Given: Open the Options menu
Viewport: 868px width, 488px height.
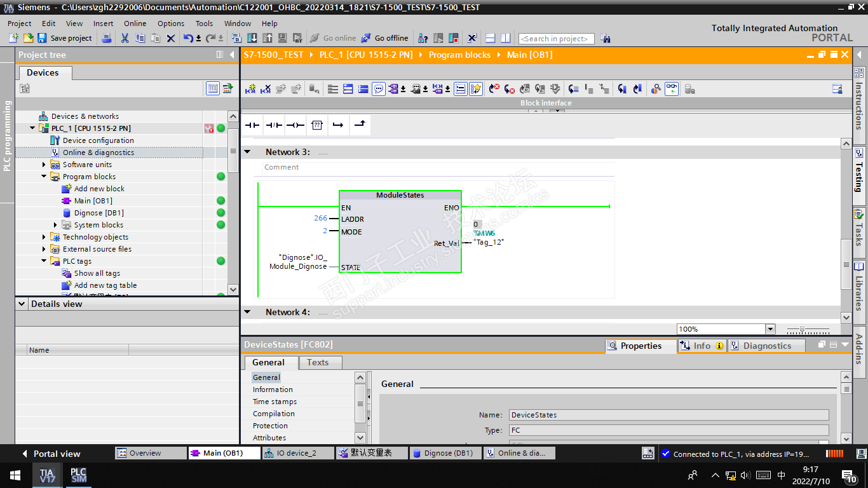Looking at the screenshot, I should 171,24.
